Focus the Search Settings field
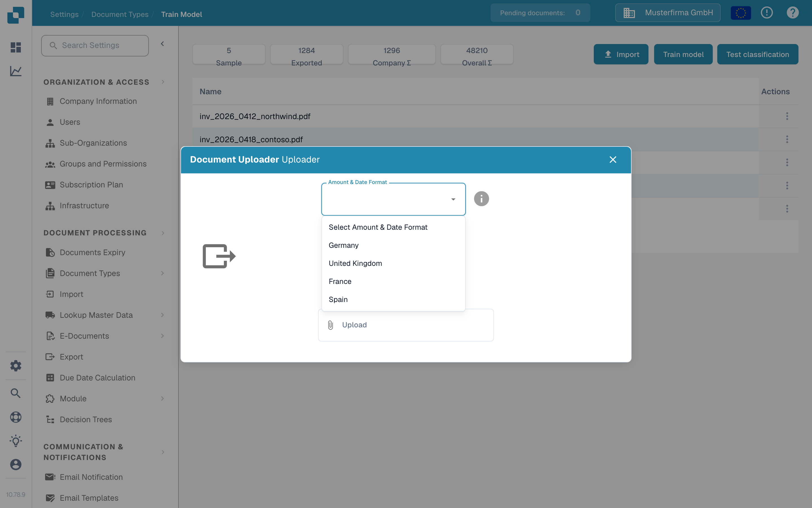The image size is (812, 508). pos(95,45)
